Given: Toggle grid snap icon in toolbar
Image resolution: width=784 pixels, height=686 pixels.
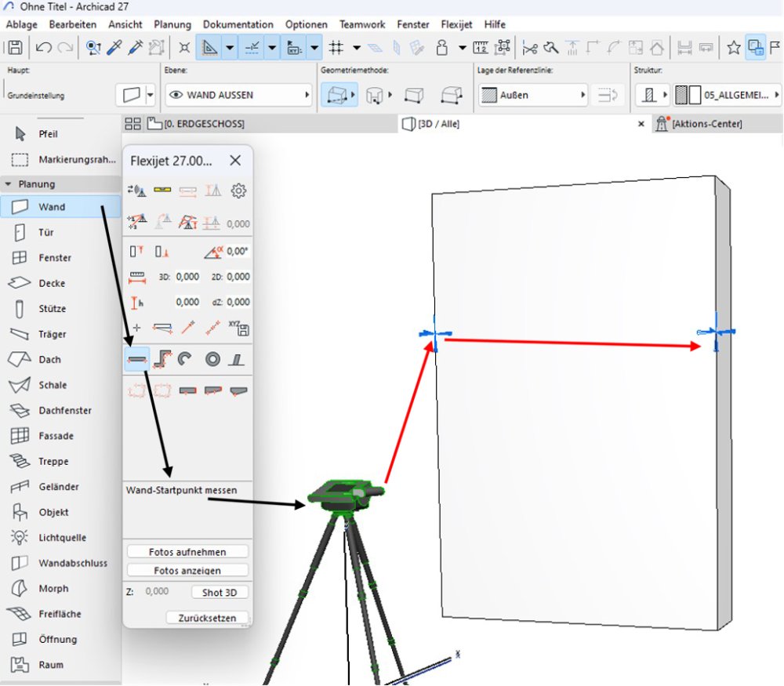Looking at the screenshot, I should 336,48.
